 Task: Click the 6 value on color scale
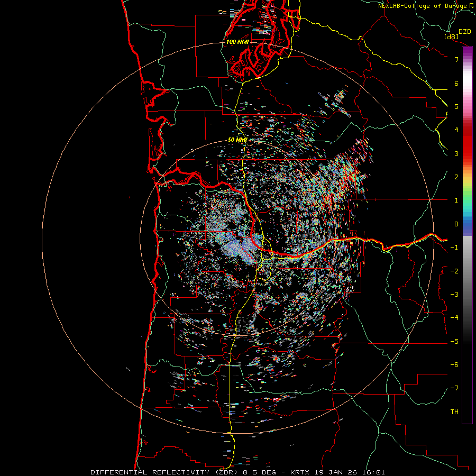pyautogui.click(x=456, y=83)
